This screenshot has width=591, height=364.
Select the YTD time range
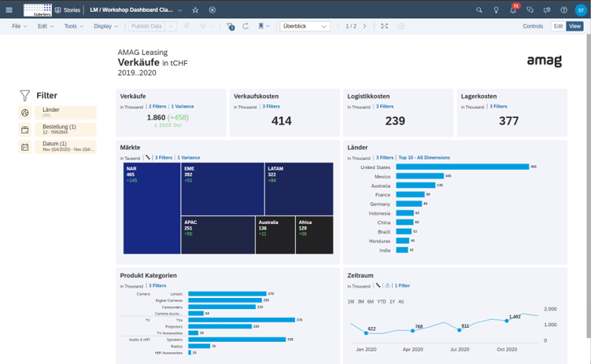[x=382, y=302]
